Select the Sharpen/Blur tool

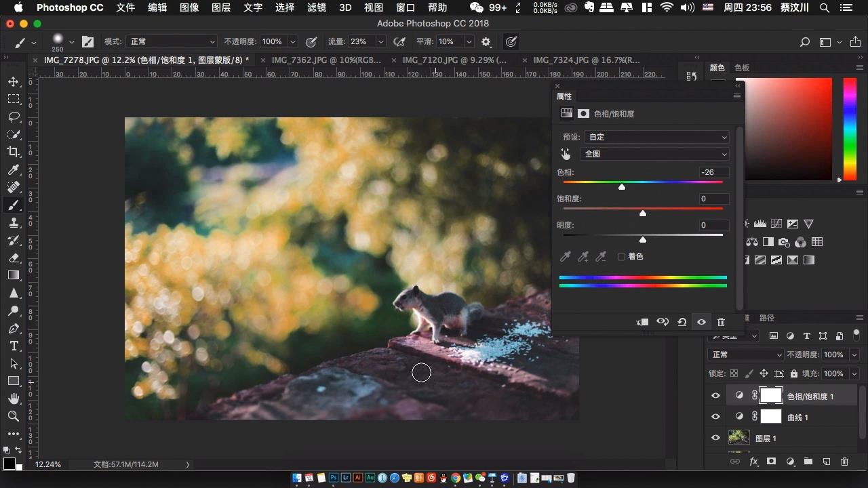point(14,293)
